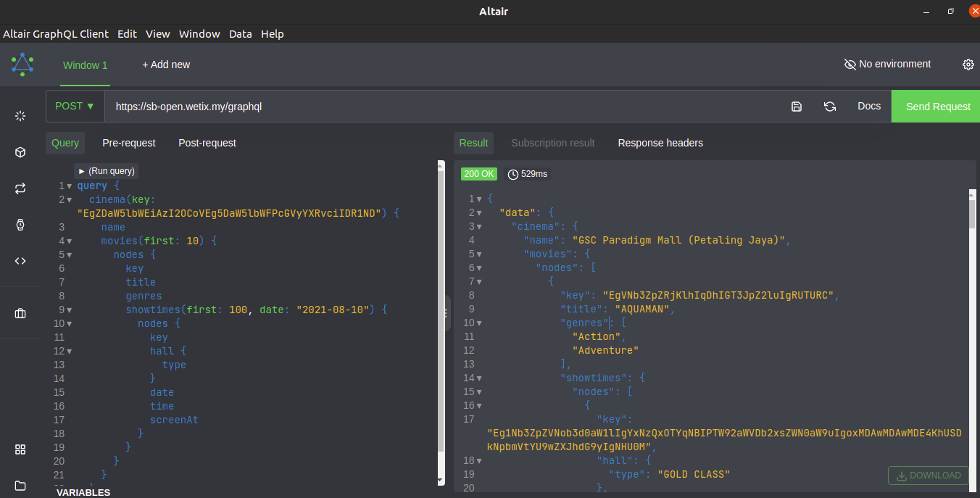Click the 200 OK status badge
Screen dimensions: 980x498
pos(479,174)
